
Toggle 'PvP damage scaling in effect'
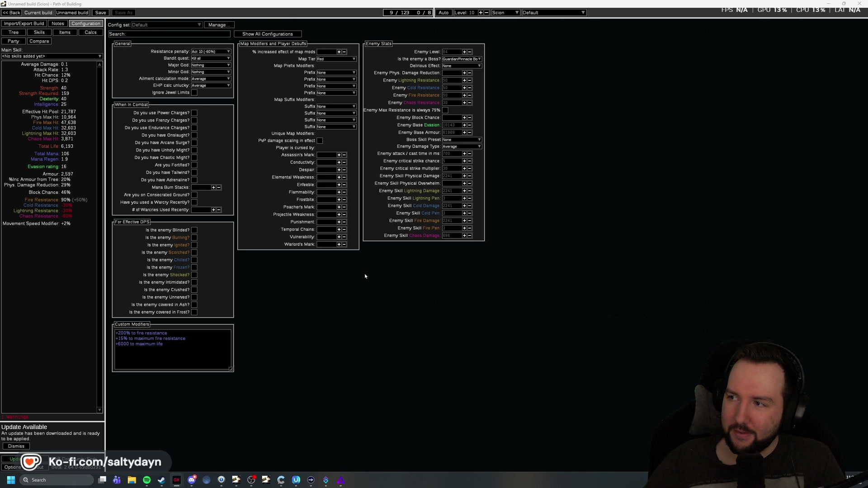tap(320, 141)
